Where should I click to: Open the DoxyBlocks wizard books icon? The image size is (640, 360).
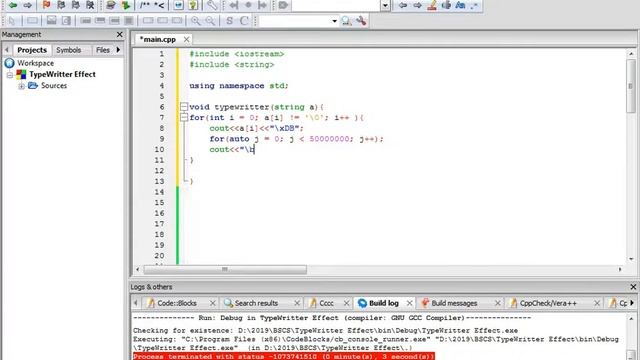[x=111, y=5]
